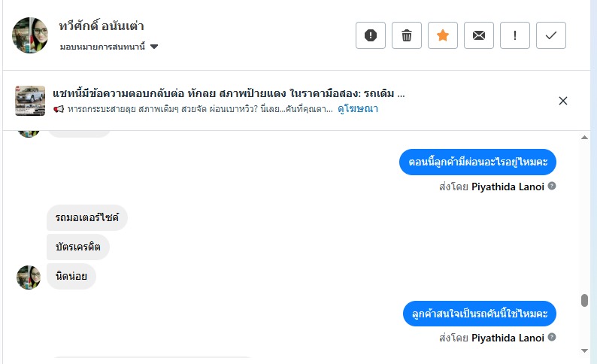Click the customer name ทวีศักดิ์ อนันเต่า
Image resolution: width=597 pixels, height=364 pixels.
point(102,27)
